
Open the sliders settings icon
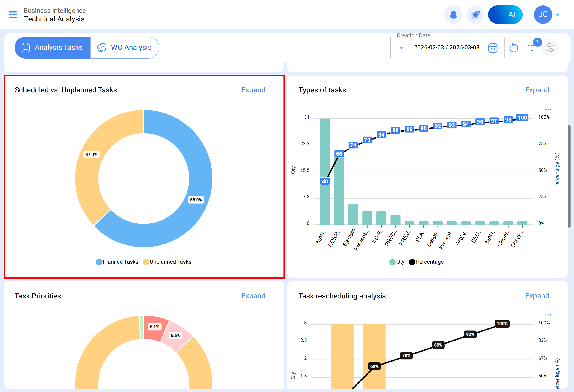tap(550, 47)
